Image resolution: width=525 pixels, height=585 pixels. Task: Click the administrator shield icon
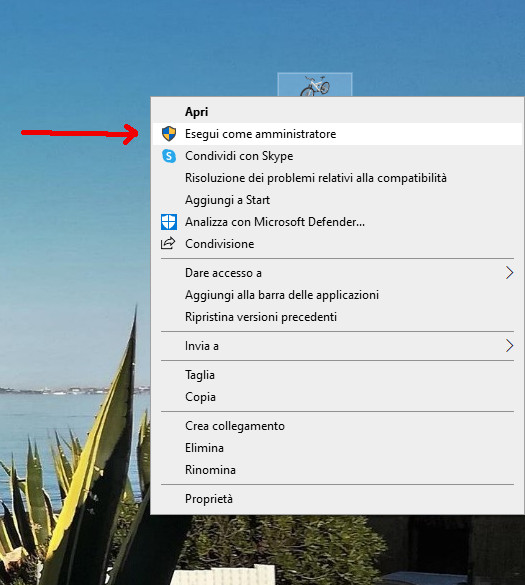(169, 134)
